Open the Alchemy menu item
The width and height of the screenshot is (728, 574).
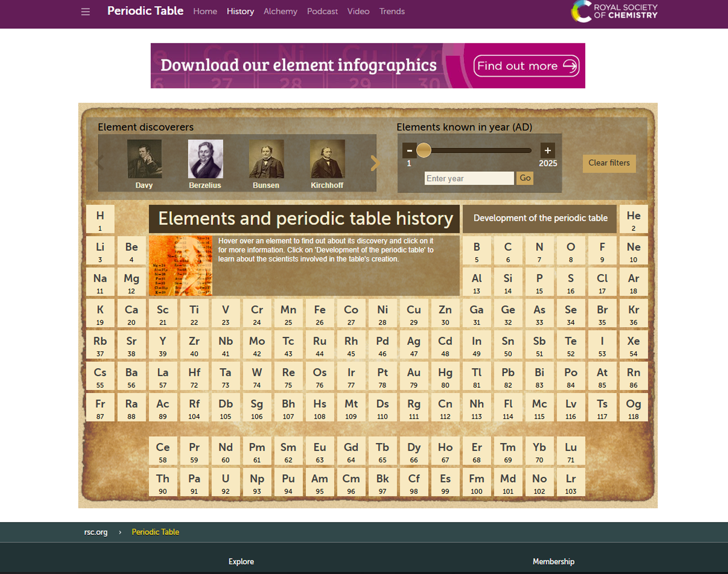pos(280,11)
